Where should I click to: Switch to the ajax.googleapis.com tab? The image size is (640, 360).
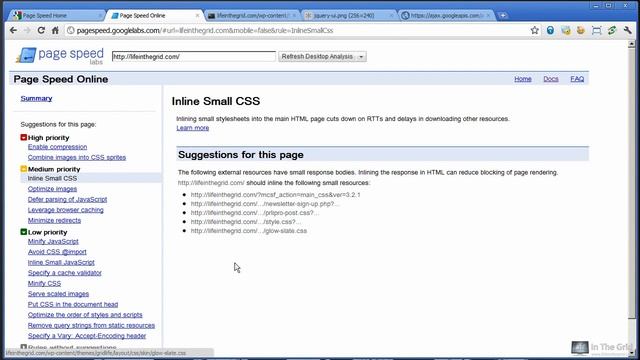(x=447, y=16)
